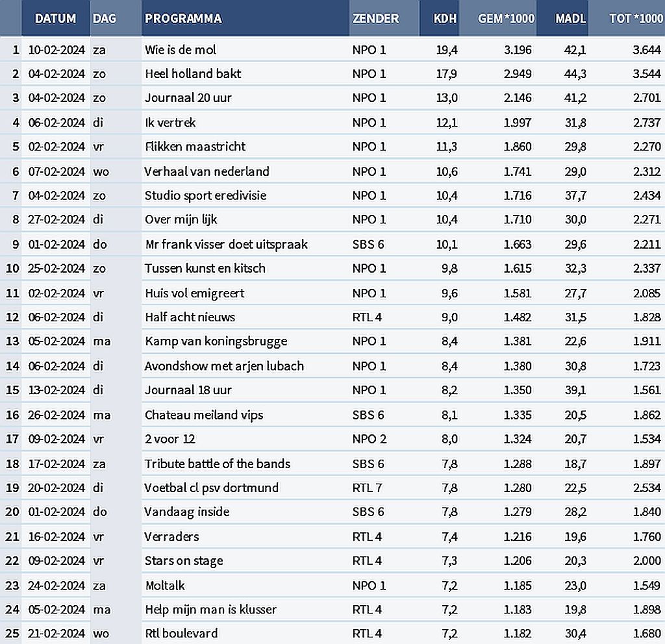
Task: Click the DATUM column header
Action: click(56, 18)
